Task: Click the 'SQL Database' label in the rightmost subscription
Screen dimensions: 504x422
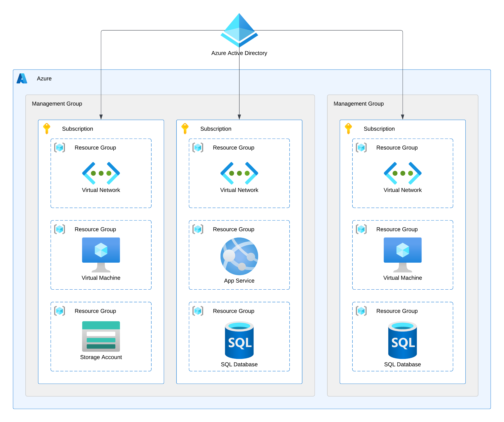Action: click(x=403, y=364)
